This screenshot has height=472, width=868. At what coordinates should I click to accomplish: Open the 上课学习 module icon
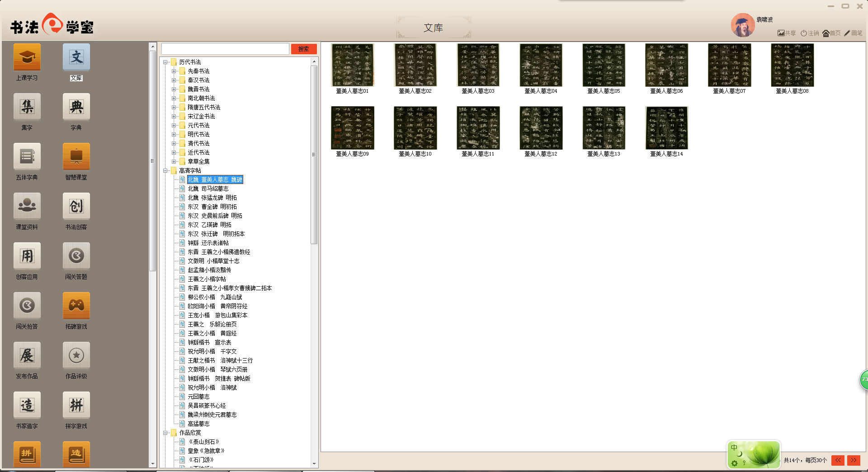(27, 57)
